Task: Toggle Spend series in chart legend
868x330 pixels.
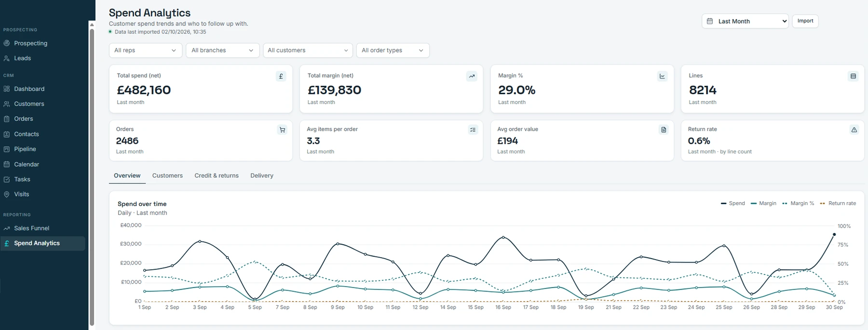Action: coord(732,204)
